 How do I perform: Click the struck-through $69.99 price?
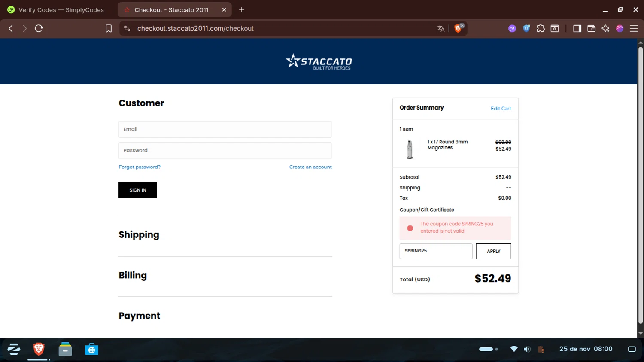coord(503,142)
